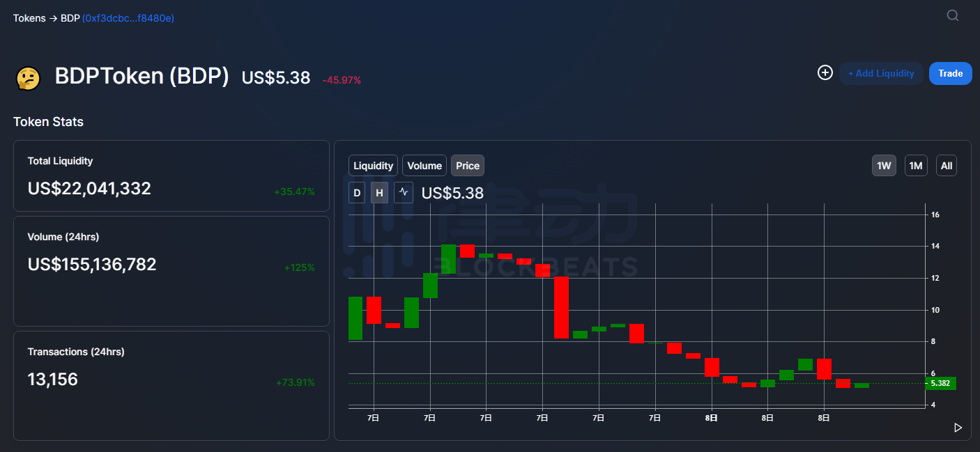Switch to the Price chart
The image size is (980, 452).
click(x=468, y=166)
